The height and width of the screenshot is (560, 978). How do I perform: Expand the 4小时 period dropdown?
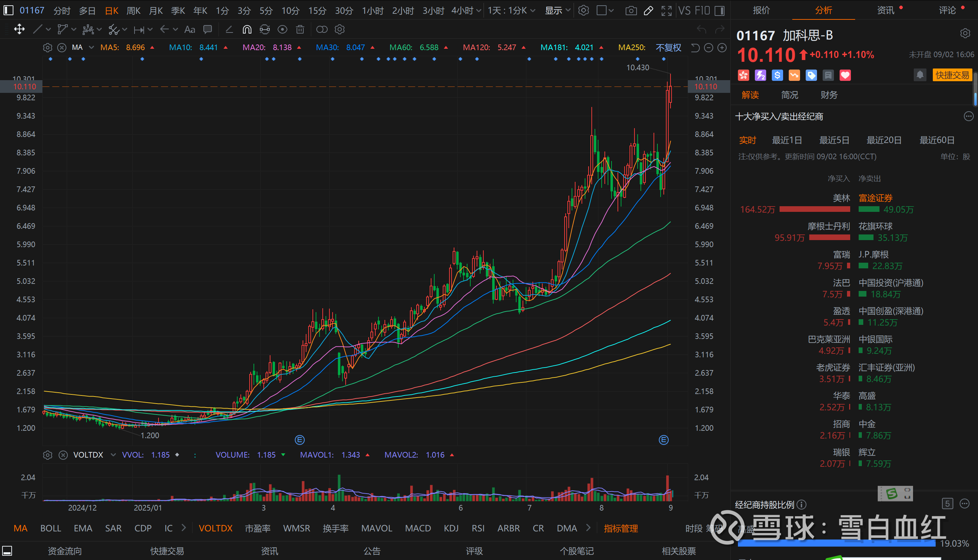(478, 11)
